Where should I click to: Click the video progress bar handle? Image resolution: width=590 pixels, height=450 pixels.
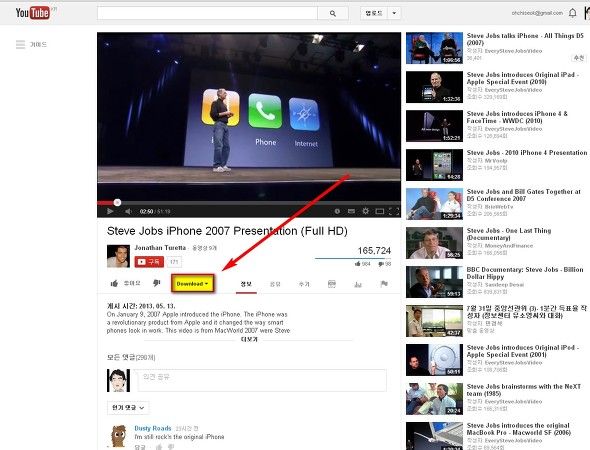pyautogui.click(x=117, y=202)
